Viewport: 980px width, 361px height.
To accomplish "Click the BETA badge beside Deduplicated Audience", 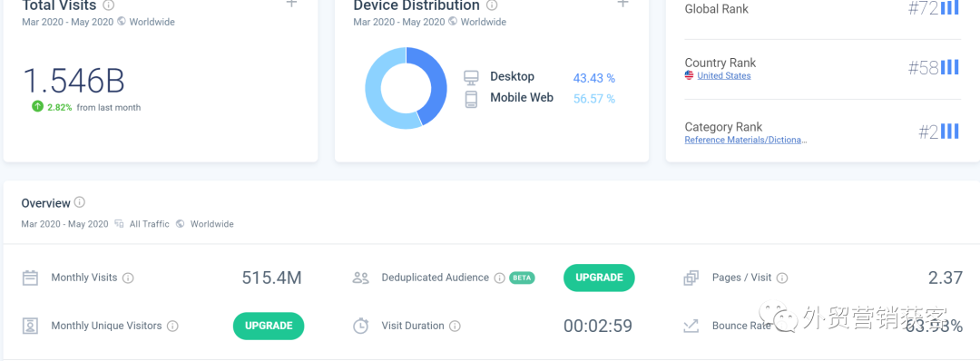I will coord(522,278).
